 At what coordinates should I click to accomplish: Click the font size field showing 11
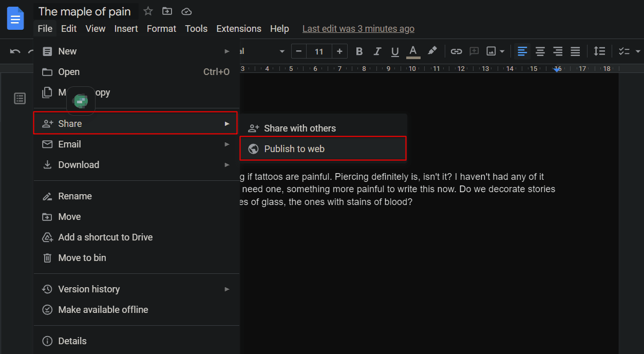(x=319, y=51)
